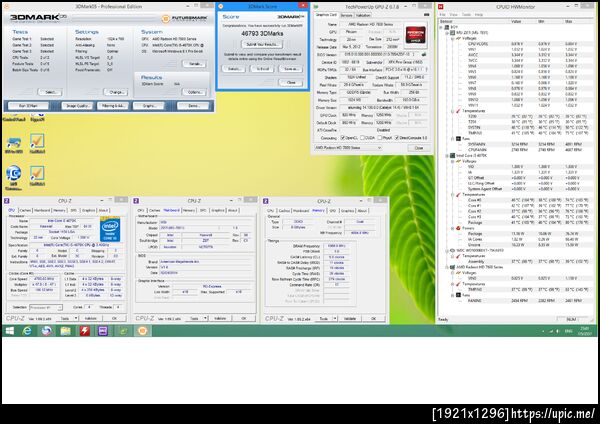Click the red lightning bolt taskbar icon
Image resolution: width=600 pixels, height=424 pixels.
pyautogui.click(x=85, y=331)
